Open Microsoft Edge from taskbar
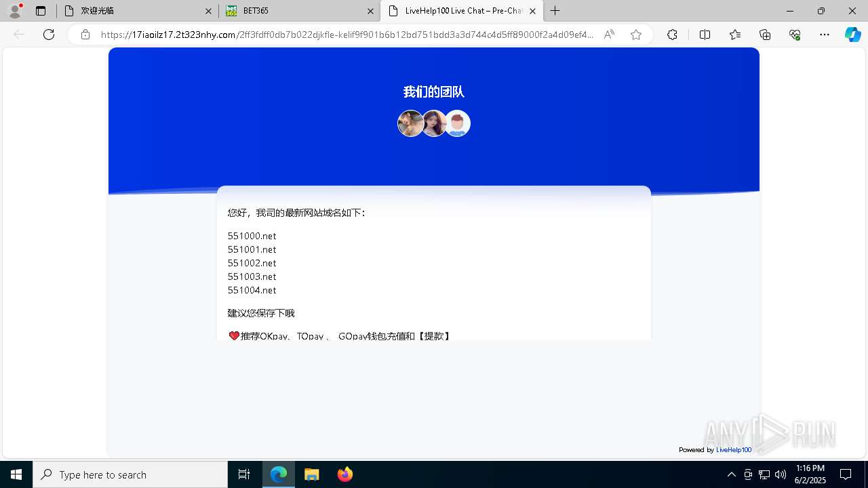The image size is (868, 488). coord(279,474)
